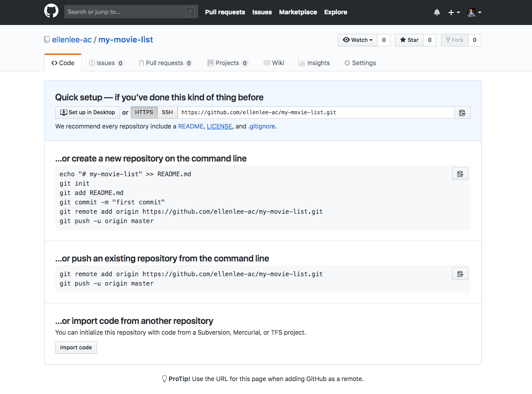
Task: Open the notifications bell
Action: coord(436,12)
